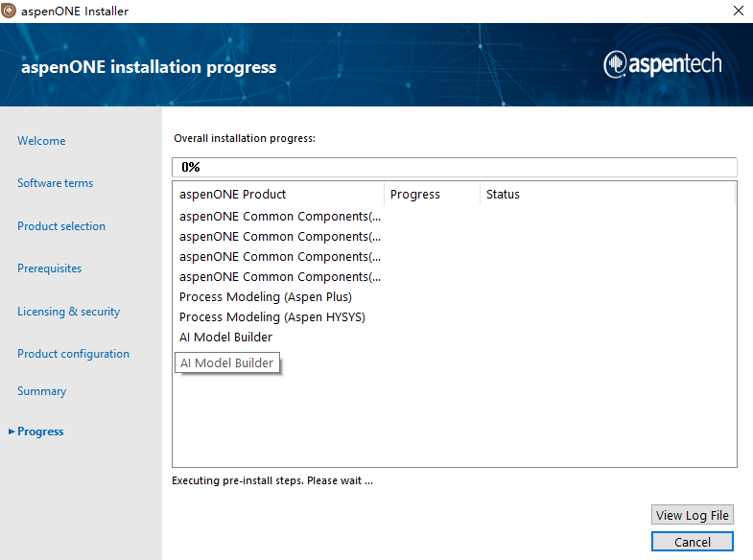Select Process Modeling (Aspen HYSYS) row
The height and width of the screenshot is (560, 753).
coord(272,317)
